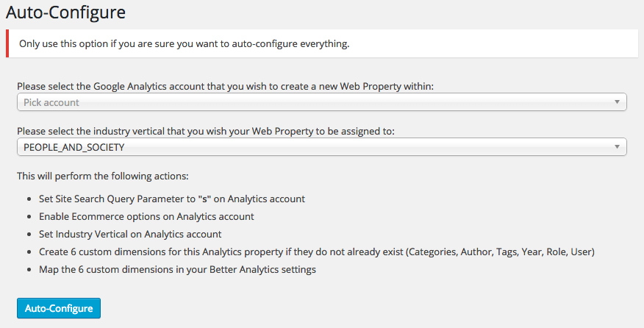
Task: Click the industry vertical selection label
Action: click(x=206, y=131)
